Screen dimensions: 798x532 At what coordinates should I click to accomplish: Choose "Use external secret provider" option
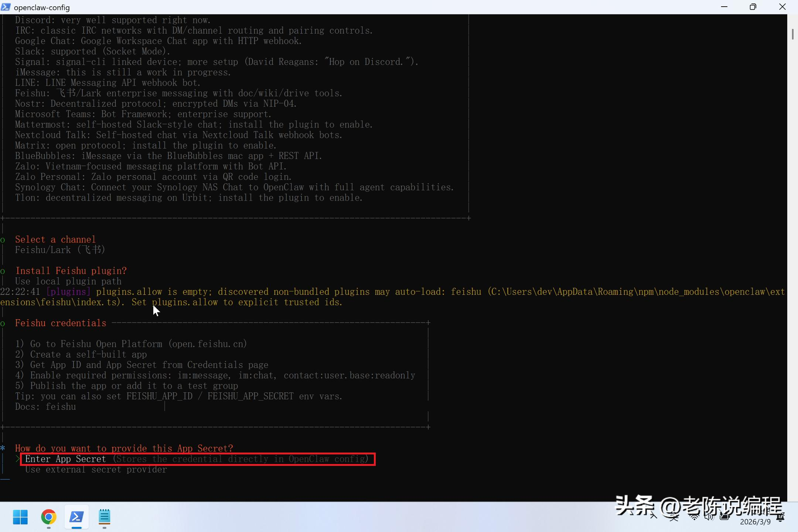[x=96, y=470]
